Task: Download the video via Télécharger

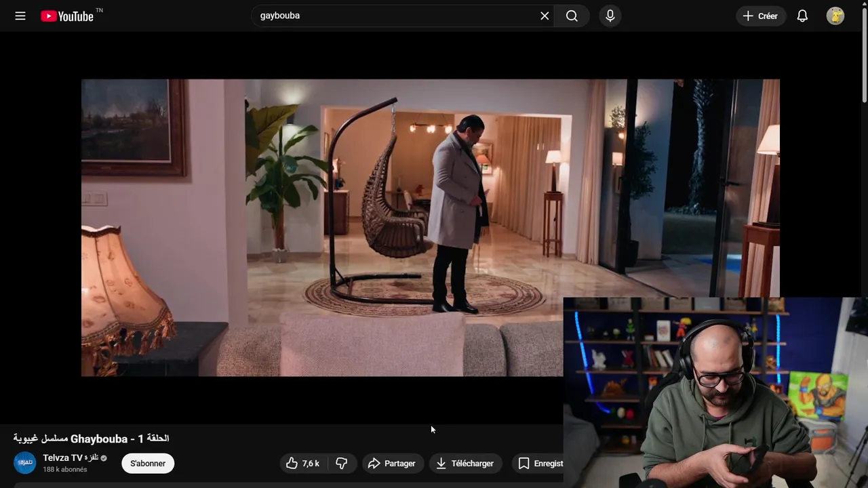Action: (x=466, y=464)
